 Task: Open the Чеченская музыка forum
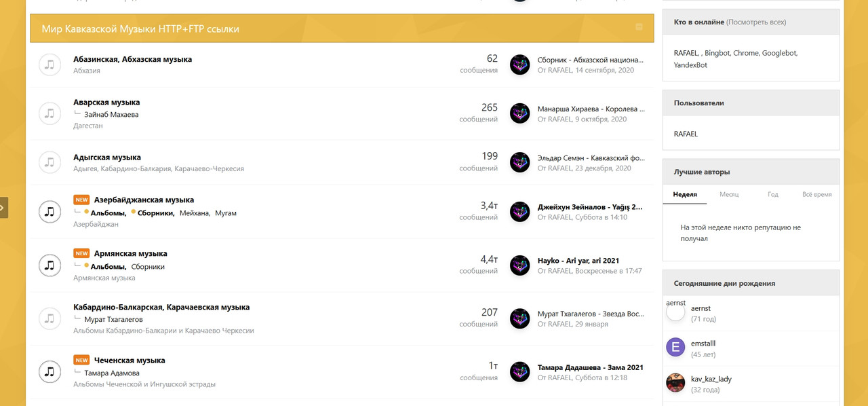[x=130, y=360]
